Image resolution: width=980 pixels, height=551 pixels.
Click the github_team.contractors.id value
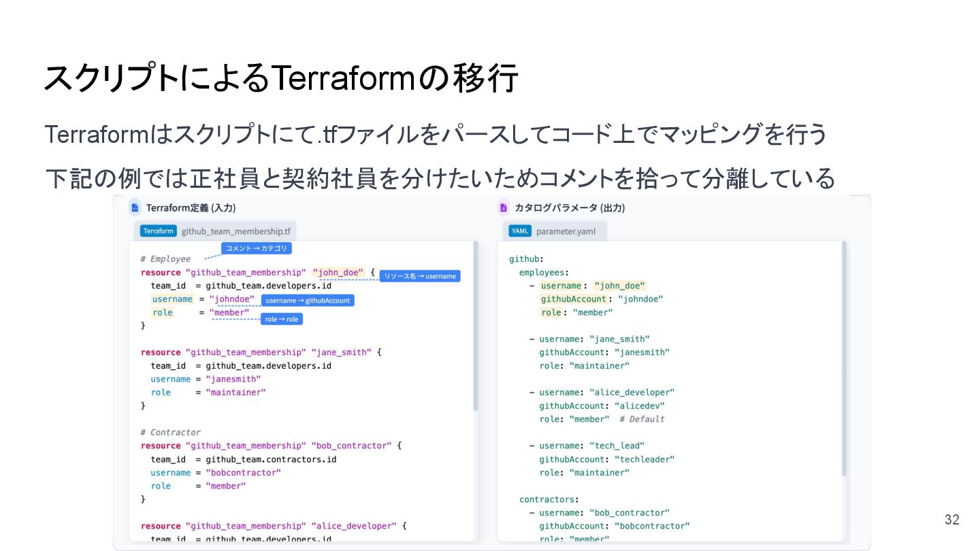pos(271,459)
